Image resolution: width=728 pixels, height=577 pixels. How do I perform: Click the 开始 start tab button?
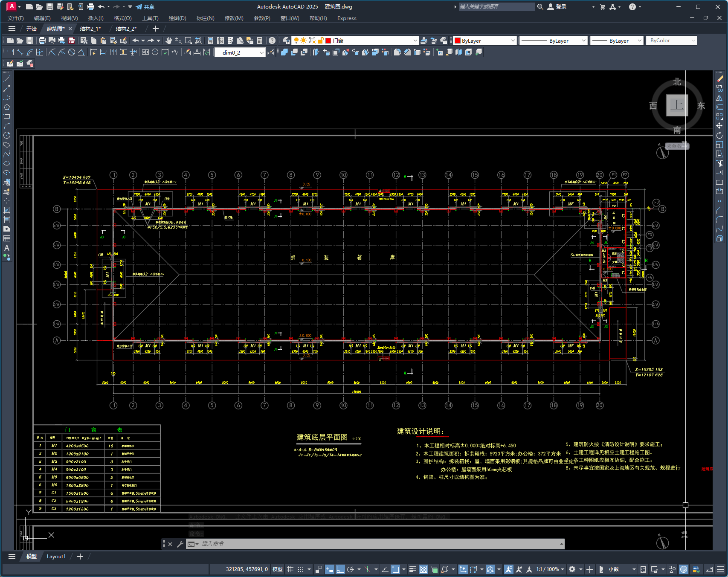[x=32, y=29]
